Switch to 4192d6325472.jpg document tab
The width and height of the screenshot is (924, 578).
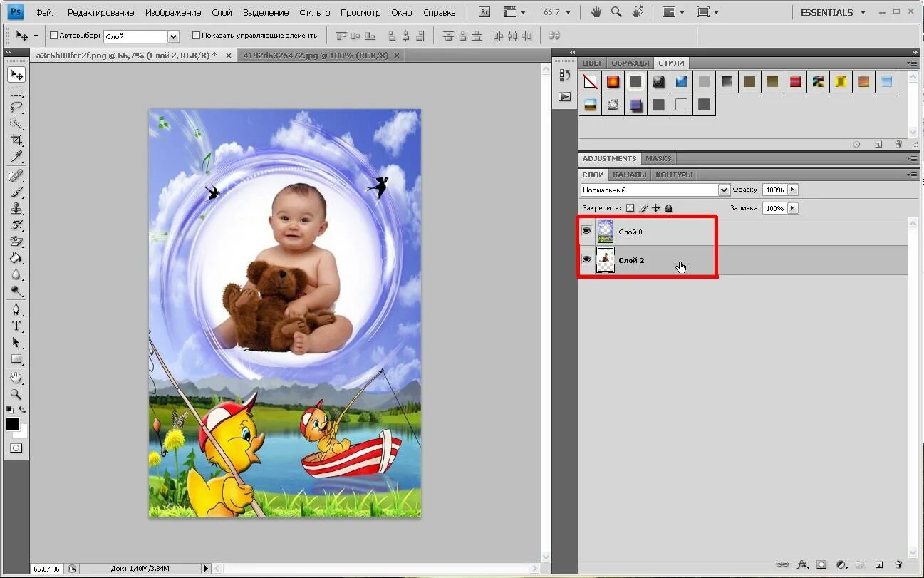pyautogui.click(x=316, y=55)
